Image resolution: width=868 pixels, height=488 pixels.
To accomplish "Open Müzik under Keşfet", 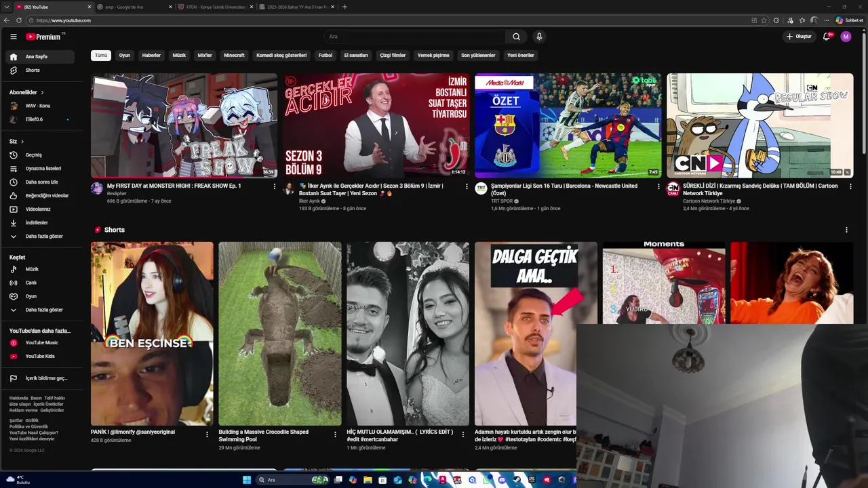I will tap(41, 269).
